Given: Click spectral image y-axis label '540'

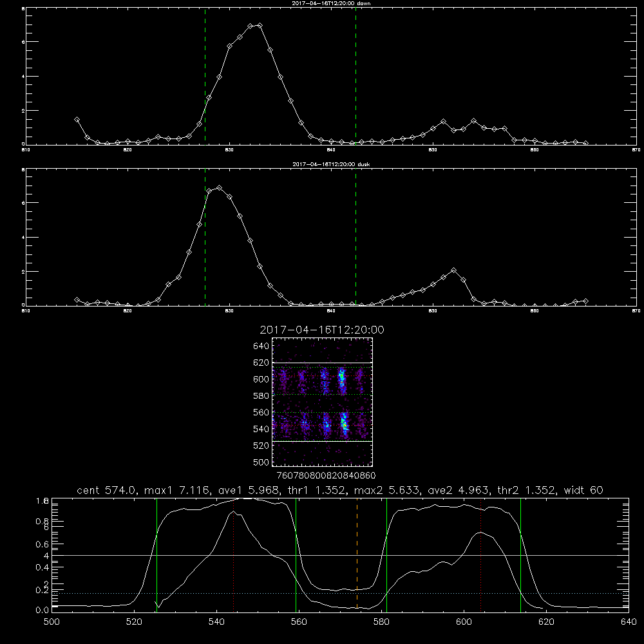Looking at the screenshot, I should [x=261, y=429].
